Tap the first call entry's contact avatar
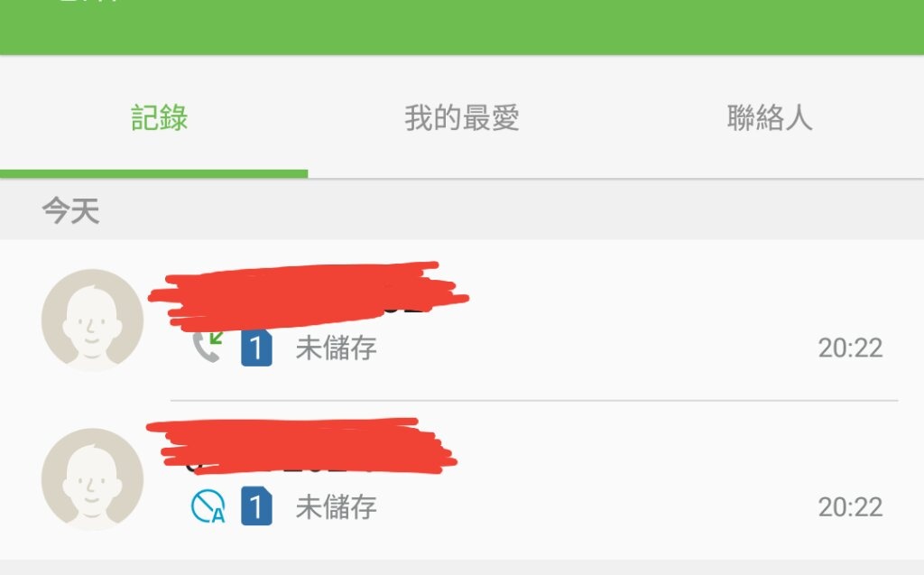This screenshot has height=575, width=924. click(93, 320)
